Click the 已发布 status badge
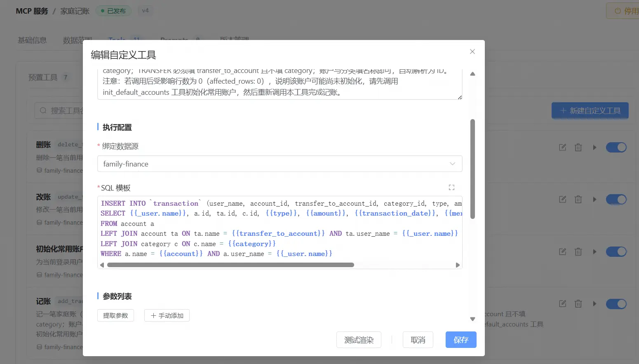639x364 pixels. tap(113, 11)
